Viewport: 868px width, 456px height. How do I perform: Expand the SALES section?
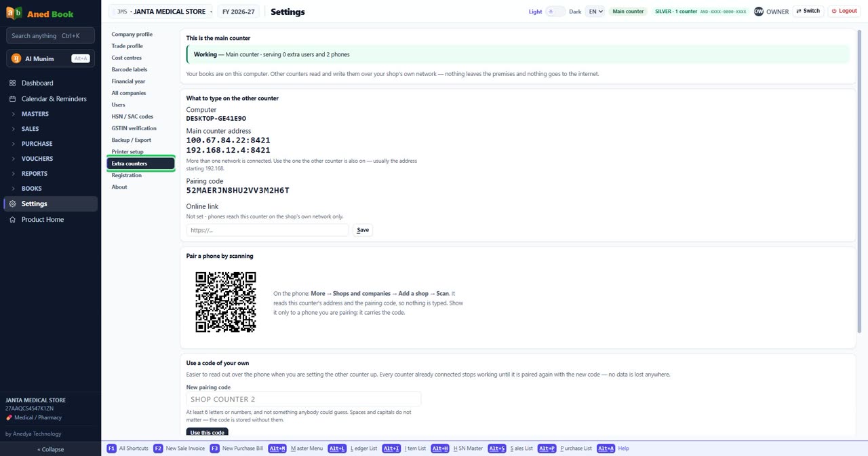coord(52,129)
